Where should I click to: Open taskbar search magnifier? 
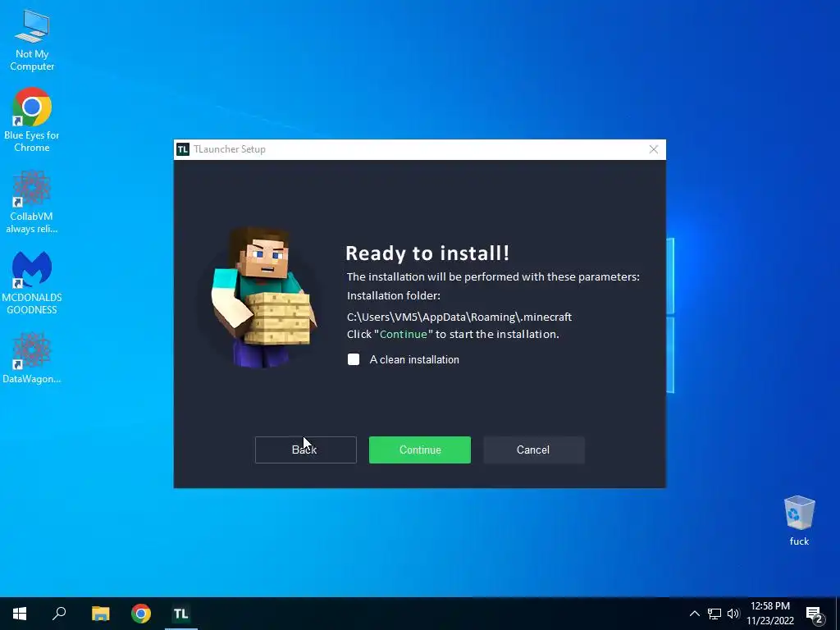coord(59,614)
